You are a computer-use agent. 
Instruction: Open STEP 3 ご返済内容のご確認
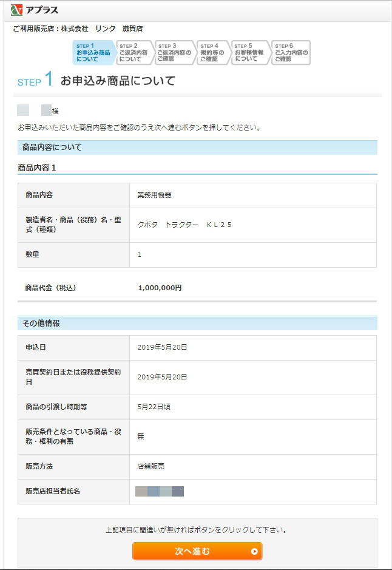click(174, 53)
